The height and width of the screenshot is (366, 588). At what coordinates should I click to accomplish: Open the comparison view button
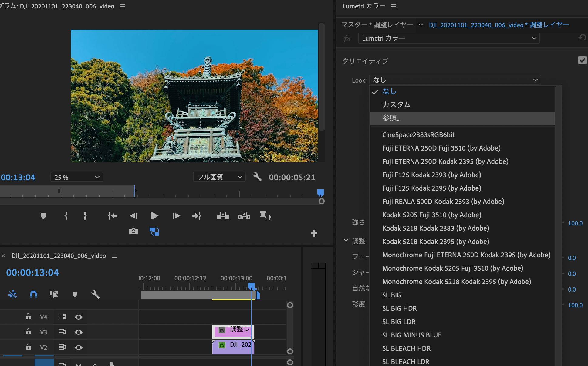click(x=265, y=216)
